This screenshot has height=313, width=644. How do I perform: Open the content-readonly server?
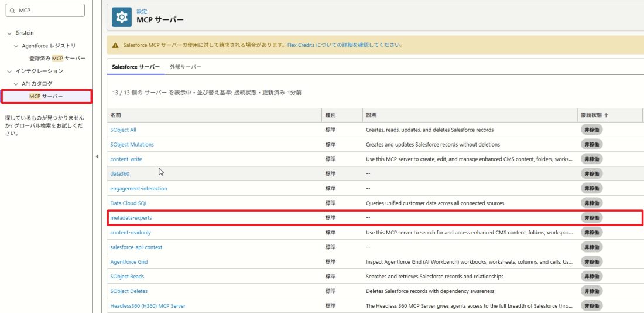click(131, 232)
